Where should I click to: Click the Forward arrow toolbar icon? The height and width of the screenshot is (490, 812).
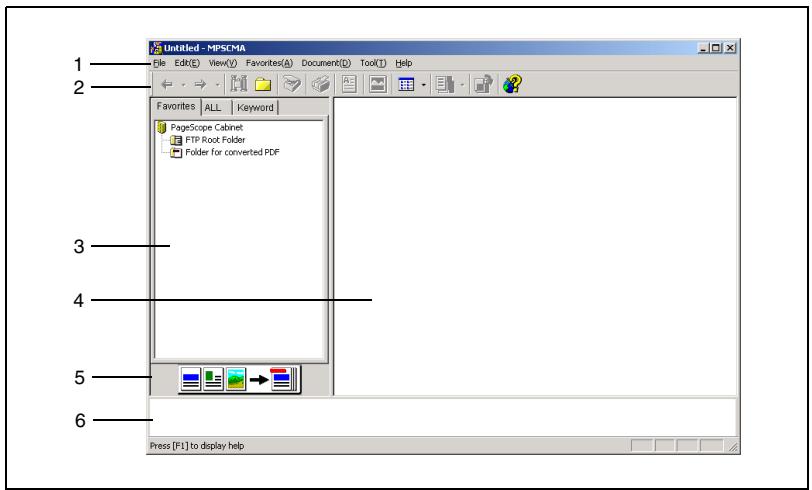(200, 84)
